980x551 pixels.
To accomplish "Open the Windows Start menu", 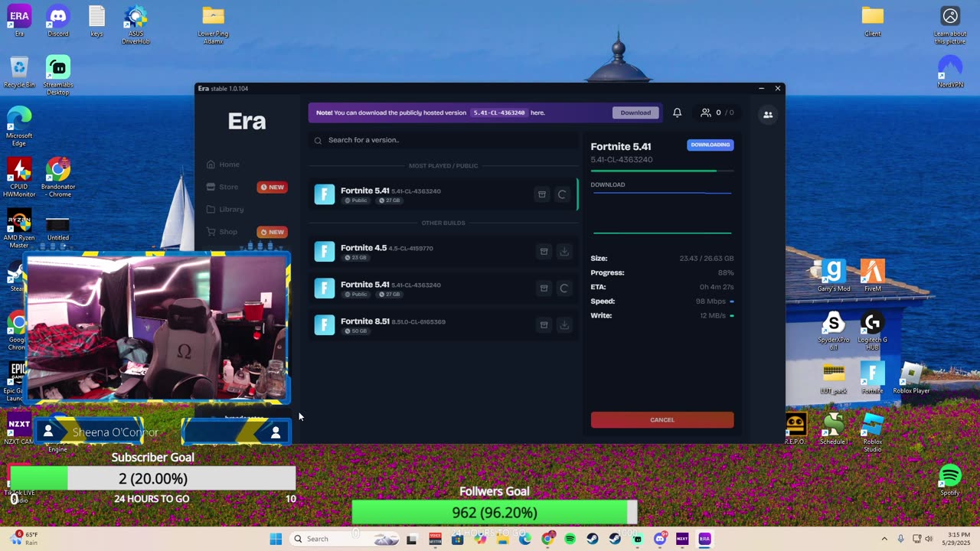I will (276, 539).
